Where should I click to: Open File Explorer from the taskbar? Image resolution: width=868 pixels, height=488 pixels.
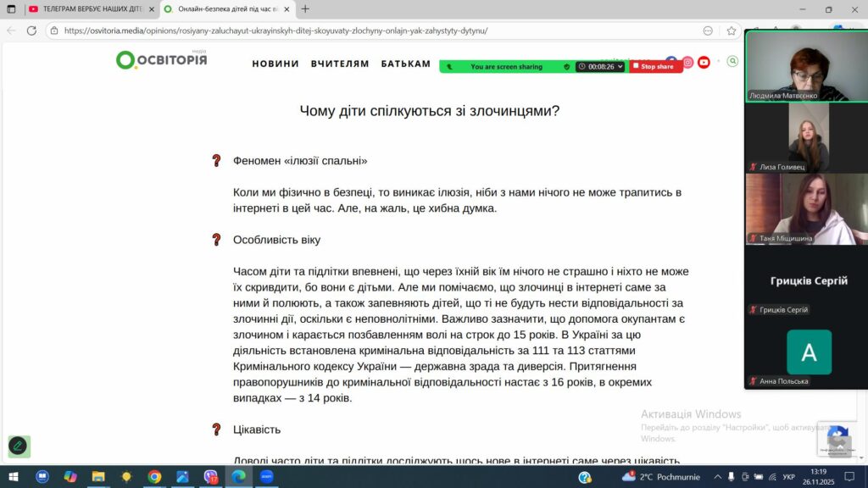[x=98, y=477]
